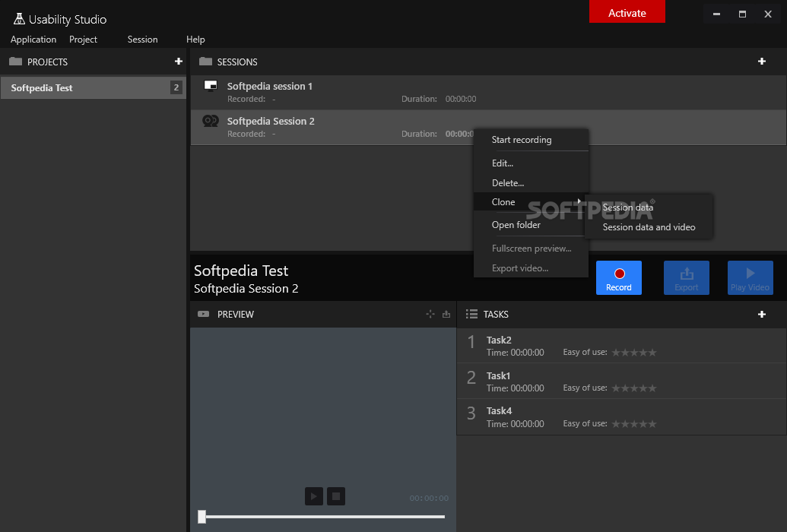Click the Sessions folder icon
The height and width of the screenshot is (532, 787).
[x=205, y=62]
